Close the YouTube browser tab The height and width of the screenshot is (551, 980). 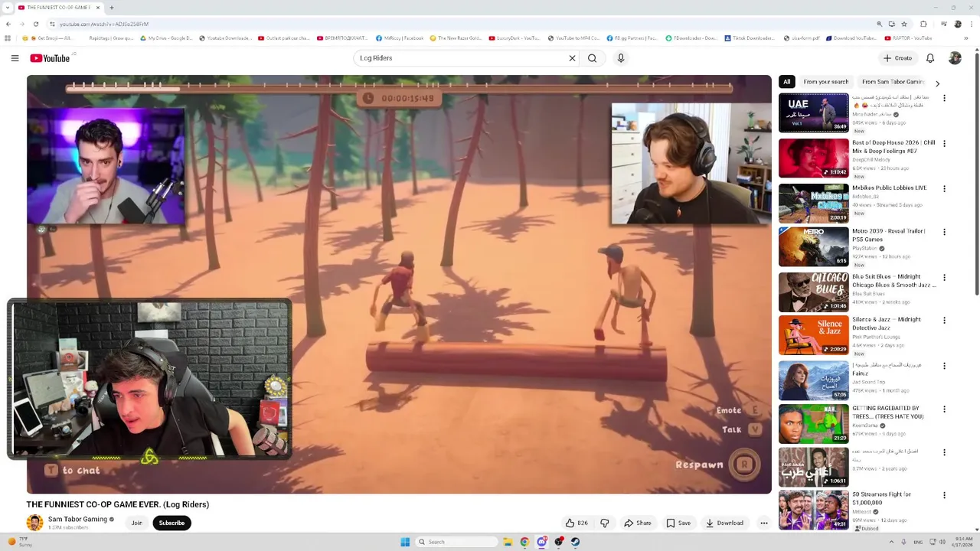[98, 8]
